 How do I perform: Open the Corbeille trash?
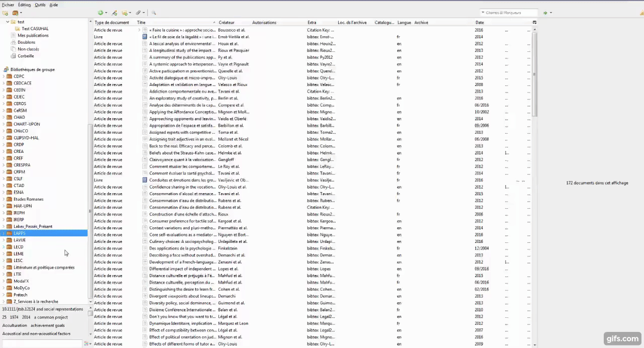(x=26, y=56)
